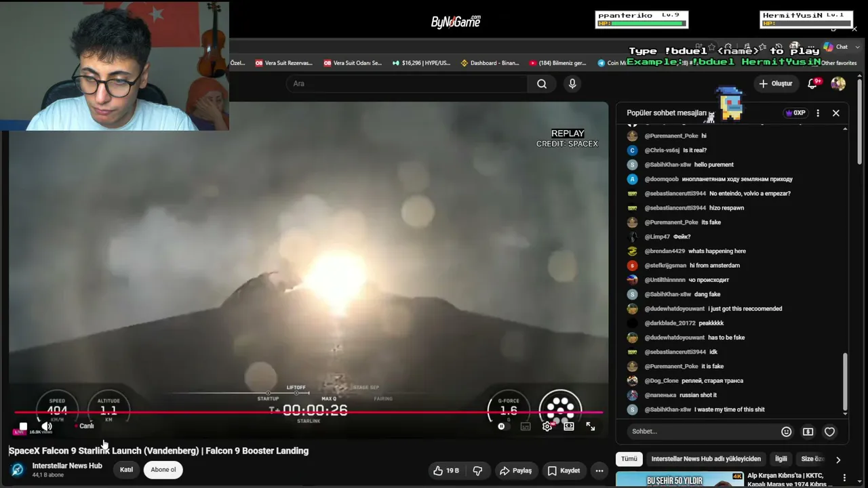
Task: Click the @brendan4429 'whats happening here' message
Action: point(686,251)
